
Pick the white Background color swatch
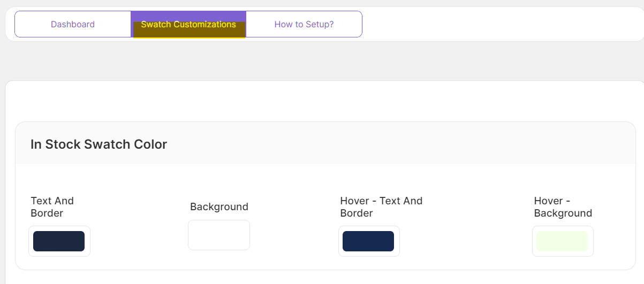(x=219, y=235)
